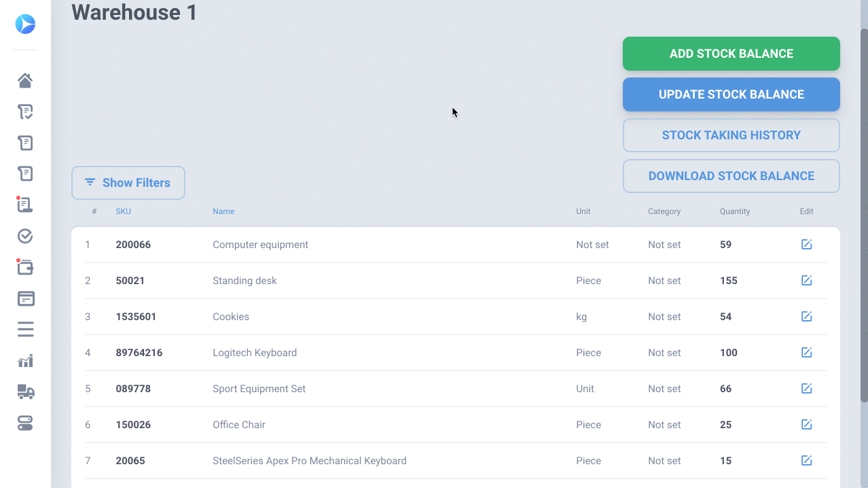The height and width of the screenshot is (488, 868).
Task: Expand Show Filters panel
Action: (x=128, y=183)
